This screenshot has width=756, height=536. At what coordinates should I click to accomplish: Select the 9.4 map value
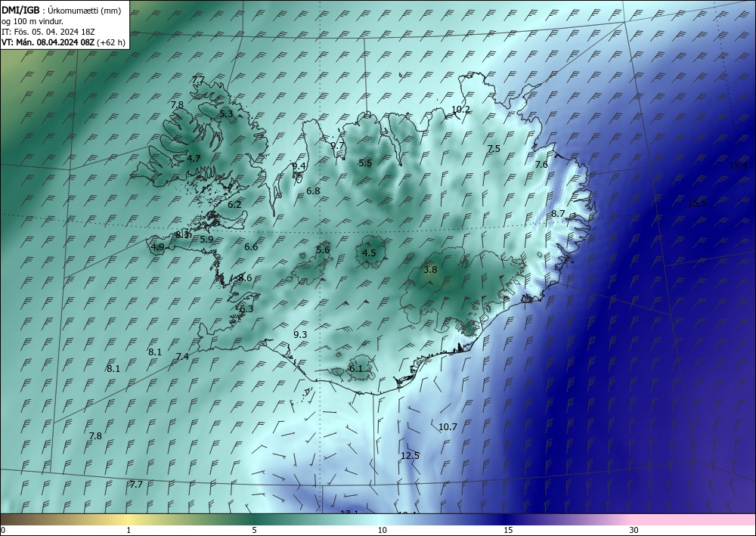point(299,166)
